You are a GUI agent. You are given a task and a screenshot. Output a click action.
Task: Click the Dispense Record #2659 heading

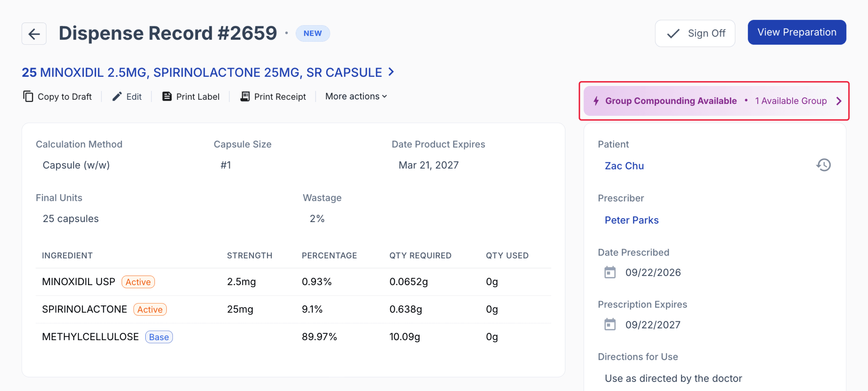168,33
